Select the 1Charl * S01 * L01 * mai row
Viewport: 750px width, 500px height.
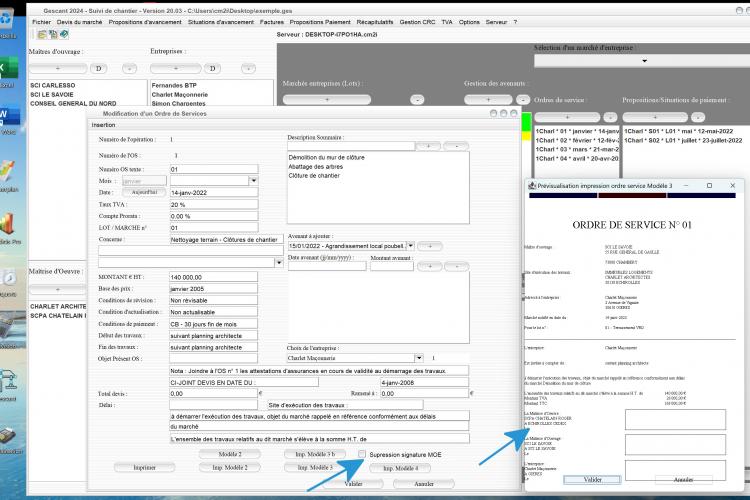[x=678, y=131]
